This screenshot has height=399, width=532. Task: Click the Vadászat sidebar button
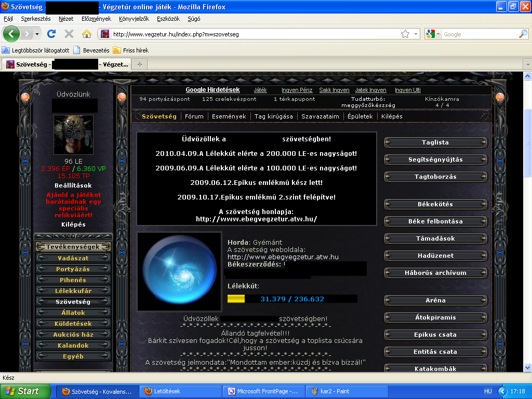point(73,258)
